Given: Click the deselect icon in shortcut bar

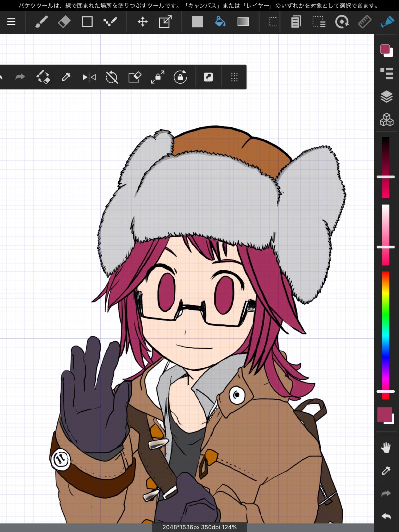Looking at the screenshot, I should pyautogui.click(x=43, y=77).
